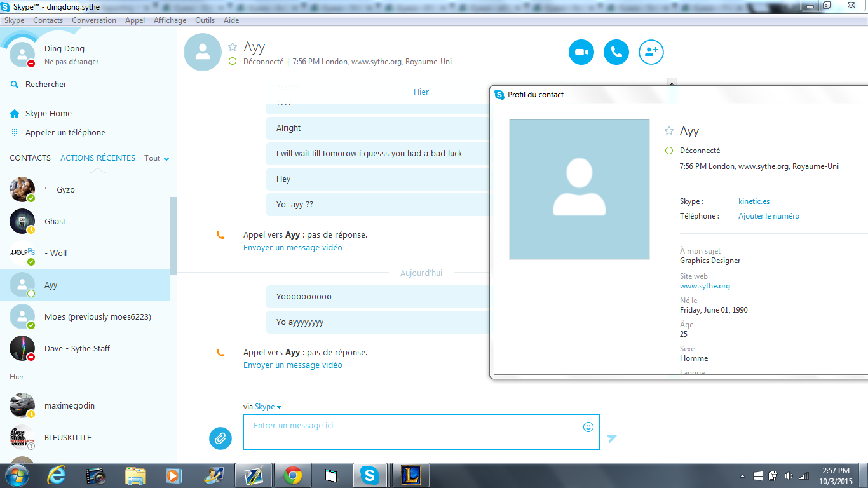Open the emoticon picker in the message box

pos(588,427)
